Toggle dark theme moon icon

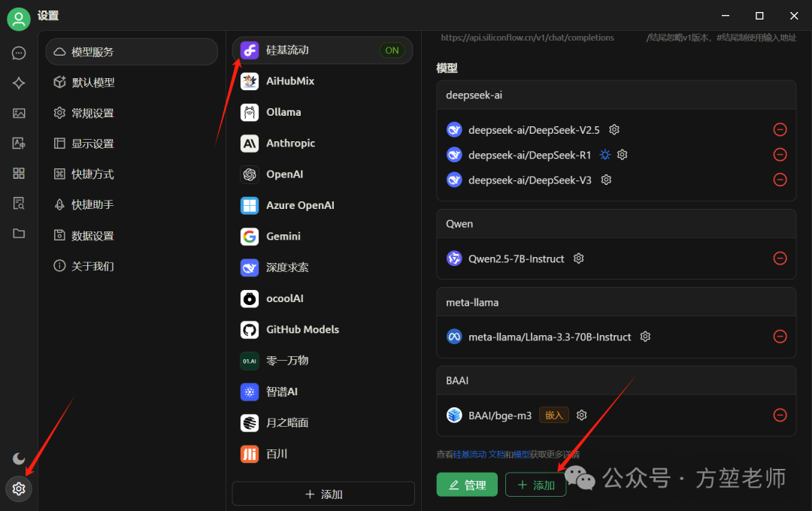click(x=19, y=458)
